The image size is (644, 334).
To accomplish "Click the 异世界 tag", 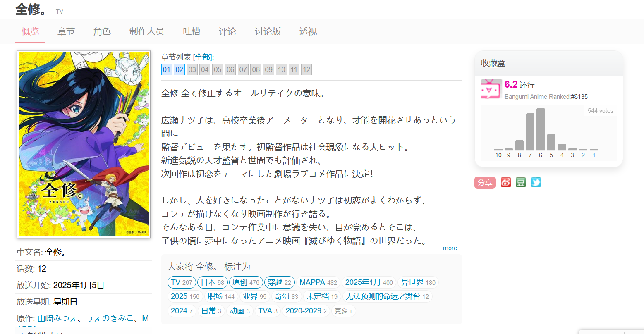I will [418, 282].
